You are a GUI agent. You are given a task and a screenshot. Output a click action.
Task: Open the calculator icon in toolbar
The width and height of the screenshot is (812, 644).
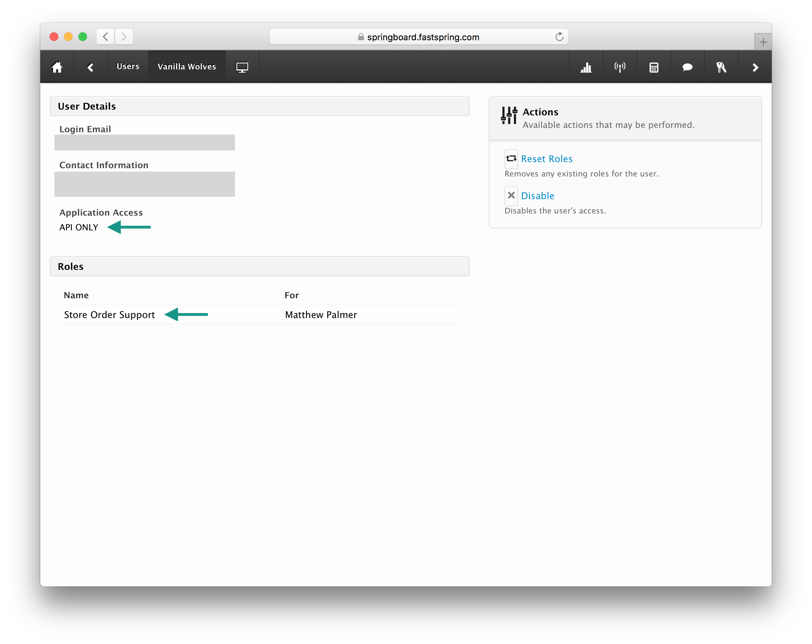click(x=653, y=67)
